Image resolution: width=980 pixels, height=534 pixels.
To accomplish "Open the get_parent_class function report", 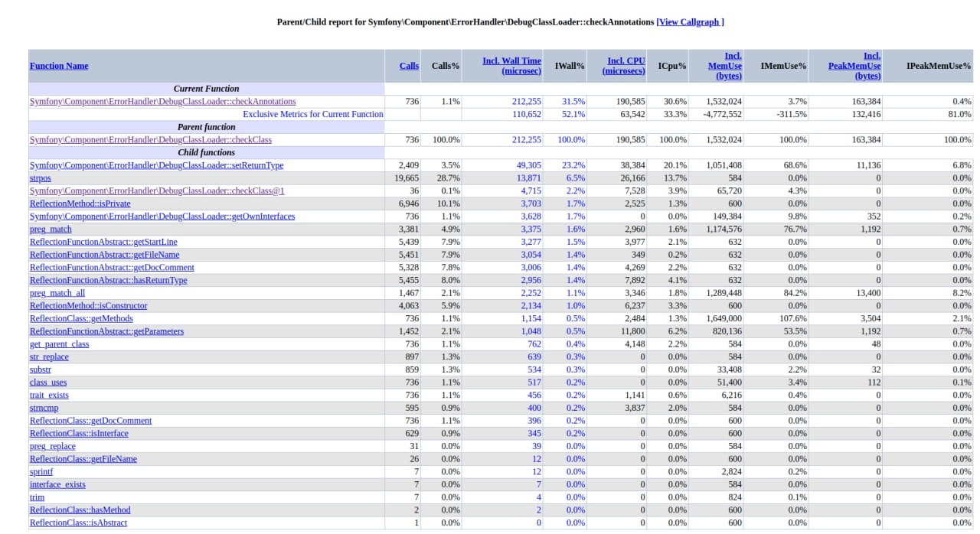I will (x=59, y=344).
